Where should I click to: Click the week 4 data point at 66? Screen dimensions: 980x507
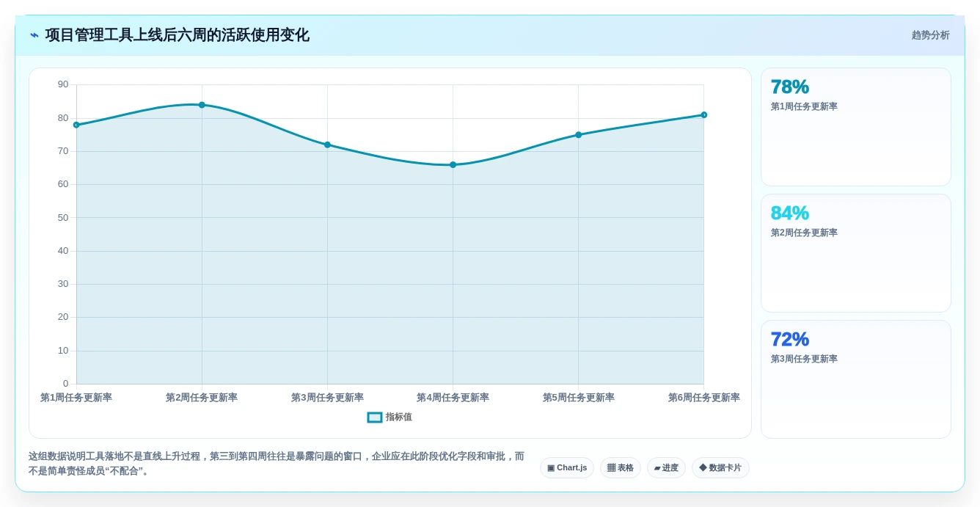pyautogui.click(x=453, y=165)
